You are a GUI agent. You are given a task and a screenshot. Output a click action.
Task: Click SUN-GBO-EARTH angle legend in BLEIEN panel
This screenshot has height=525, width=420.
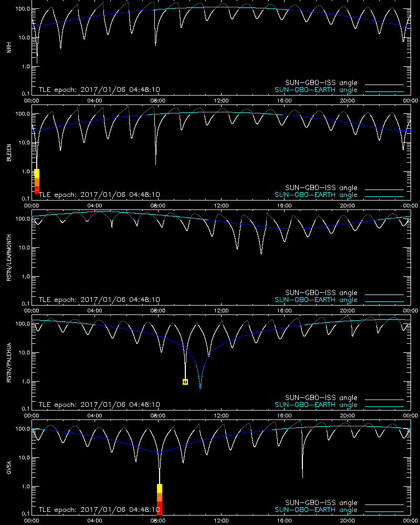click(x=316, y=195)
